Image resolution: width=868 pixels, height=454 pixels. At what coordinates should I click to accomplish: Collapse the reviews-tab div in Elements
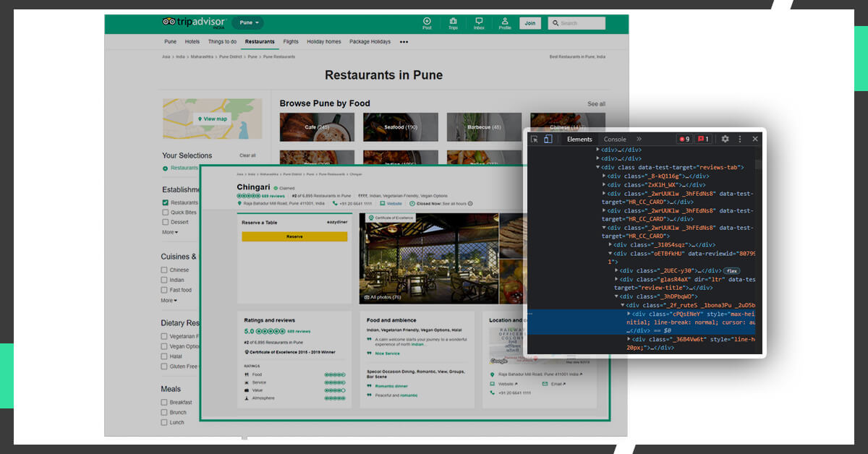[597, 166]
